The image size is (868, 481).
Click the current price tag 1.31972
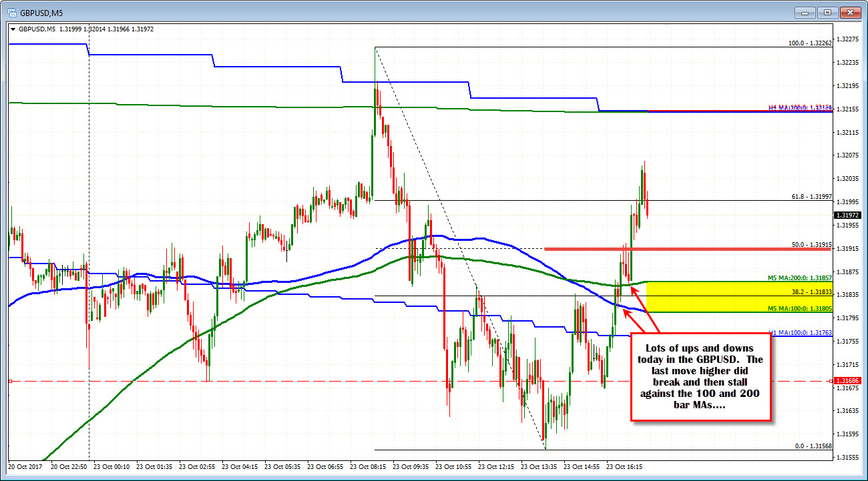[848, 215]
